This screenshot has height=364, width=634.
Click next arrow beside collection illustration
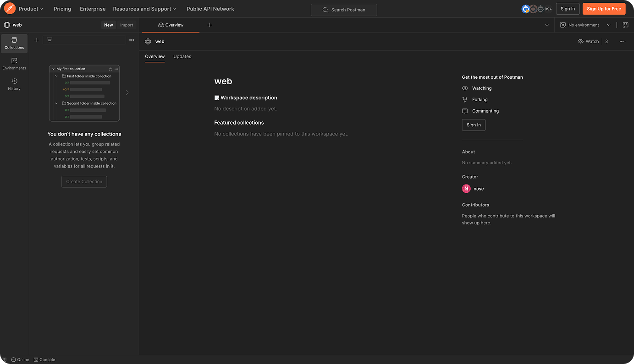pos(127,92)
